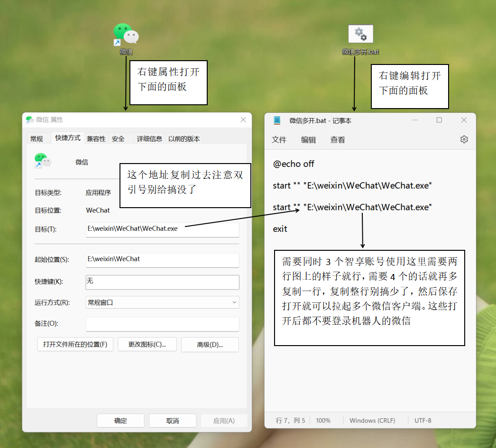Open Notepad settings gear icon
Image resolution: width=496 pixels, height=448 pixels.
[464, 139]
